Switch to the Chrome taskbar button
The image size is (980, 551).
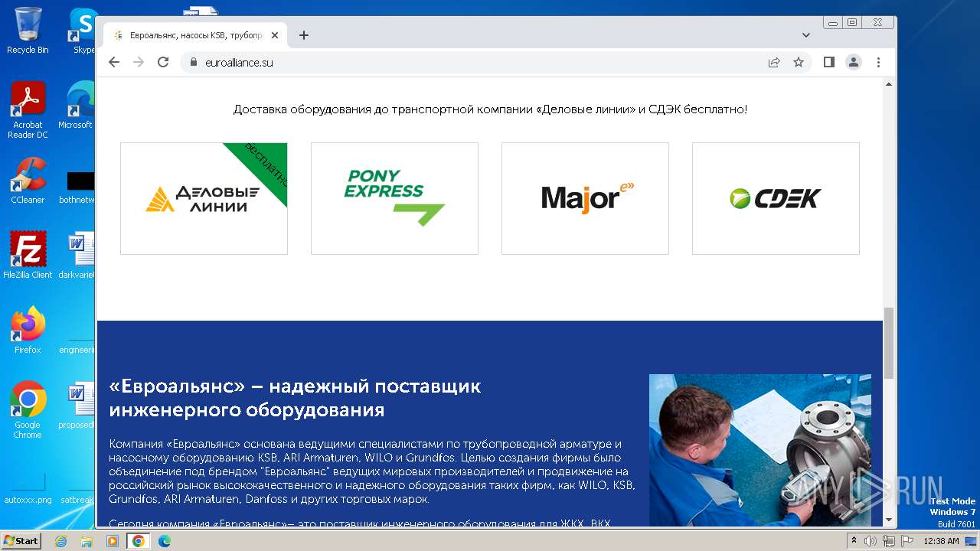point(138,541)
